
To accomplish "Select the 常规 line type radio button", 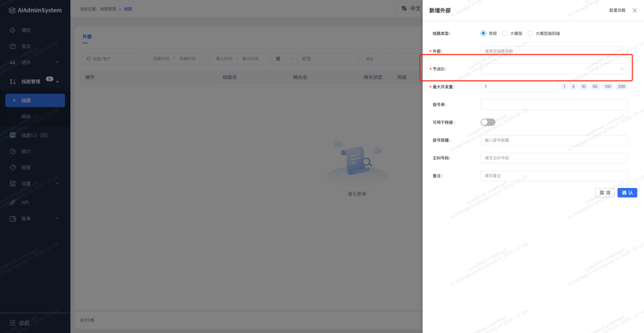I will tap(484, 33).
